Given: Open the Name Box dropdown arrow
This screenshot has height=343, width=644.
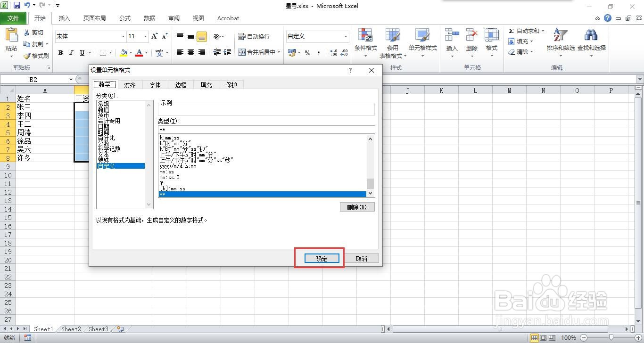Looking at the screenshot, I should [x=71, y=80].
